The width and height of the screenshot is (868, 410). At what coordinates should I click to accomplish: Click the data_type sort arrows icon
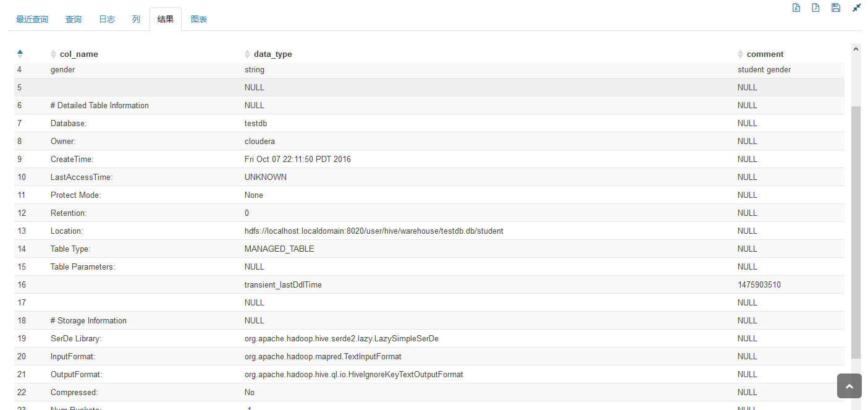pos(248,54)
